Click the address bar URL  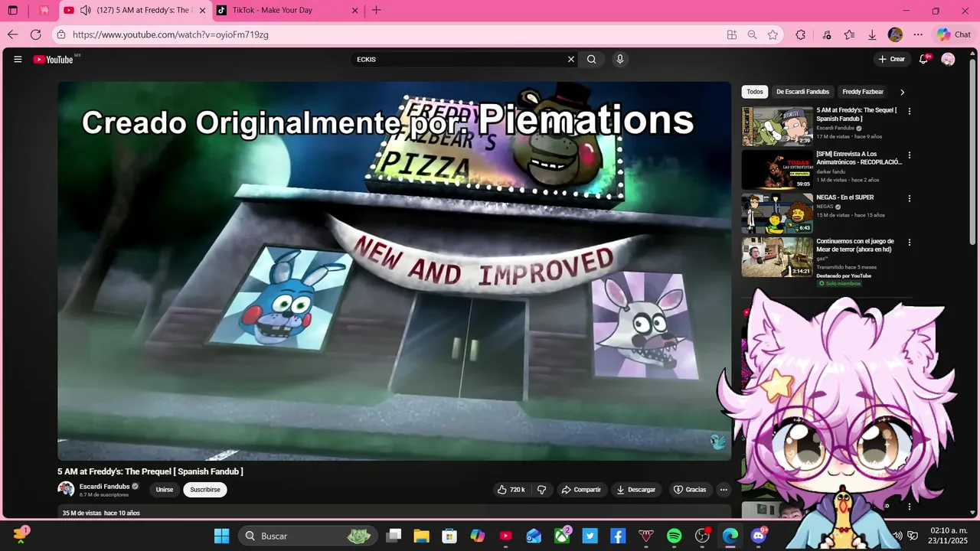(x=170, y=34)
